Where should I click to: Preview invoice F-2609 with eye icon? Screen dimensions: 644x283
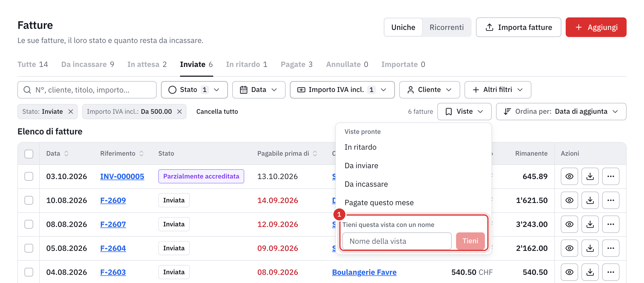569,200
